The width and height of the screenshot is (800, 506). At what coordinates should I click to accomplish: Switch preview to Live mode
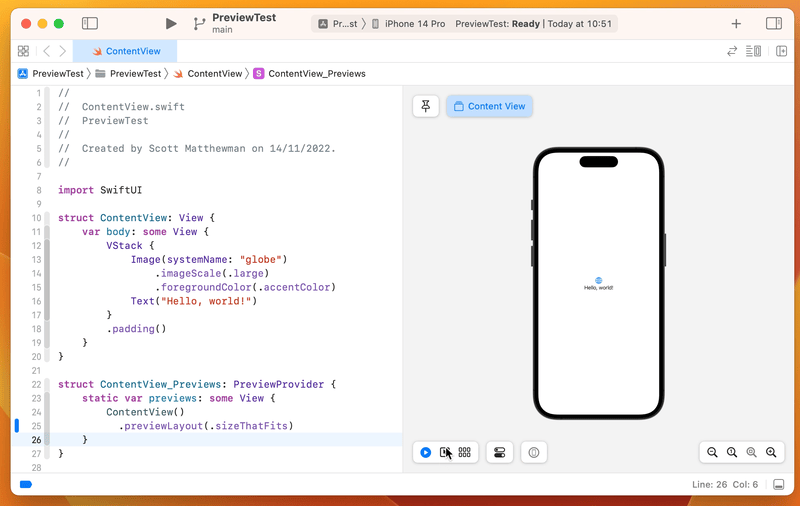pos(426,452)
